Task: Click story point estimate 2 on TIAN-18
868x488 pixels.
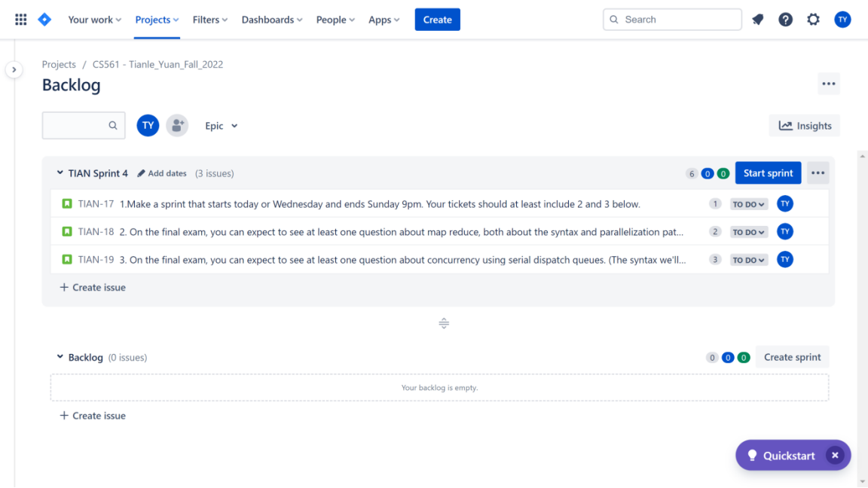Action: click(714, 232)
